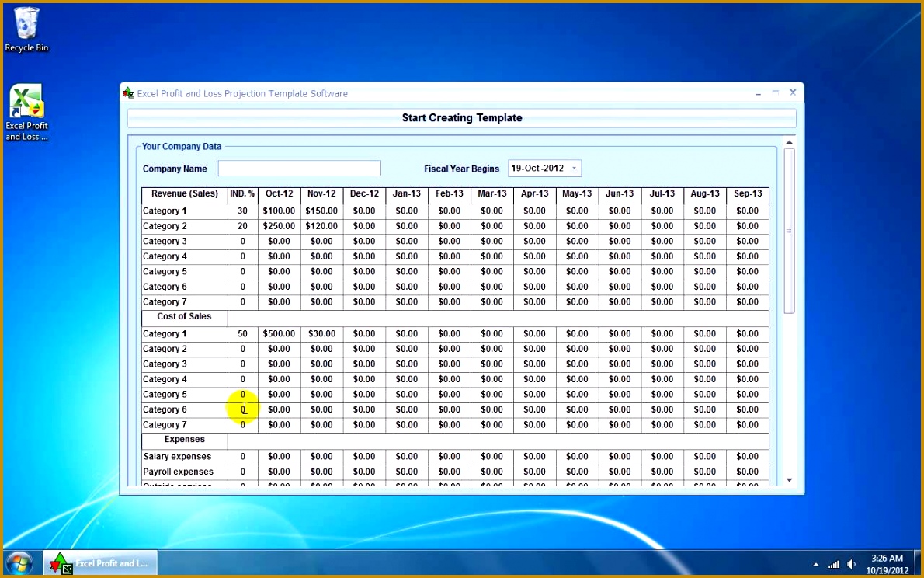This screenshot has width=924, height=578.
Task: Select the Excel Profit and Loss desktop shortcut
Action: point(26,112)
